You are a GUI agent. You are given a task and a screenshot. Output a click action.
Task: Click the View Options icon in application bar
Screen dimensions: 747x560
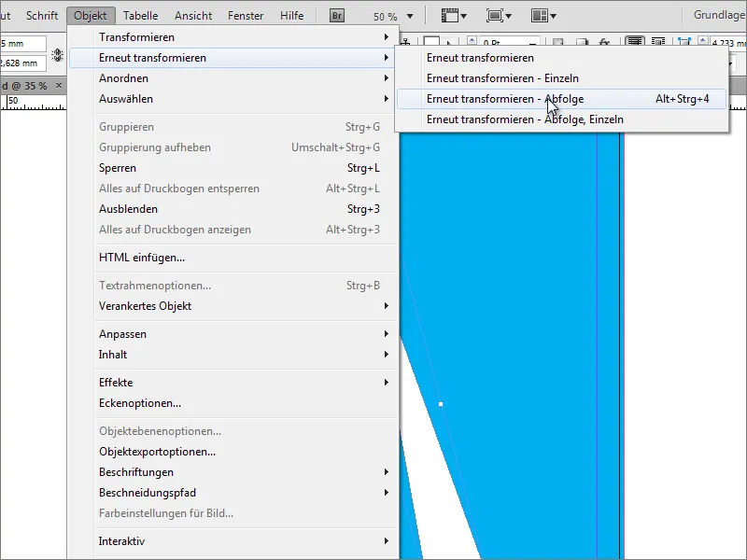(x=449, y=14)
